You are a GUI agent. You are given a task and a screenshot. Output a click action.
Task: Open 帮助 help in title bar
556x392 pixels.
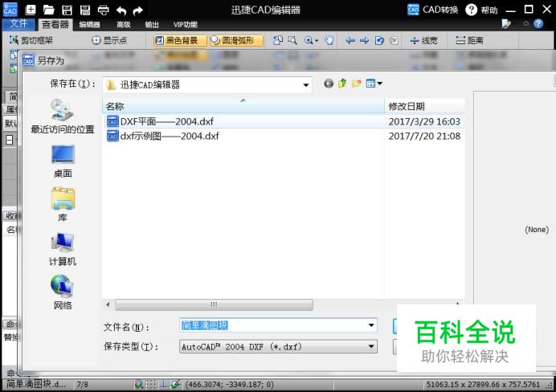(x=481, y=10)
